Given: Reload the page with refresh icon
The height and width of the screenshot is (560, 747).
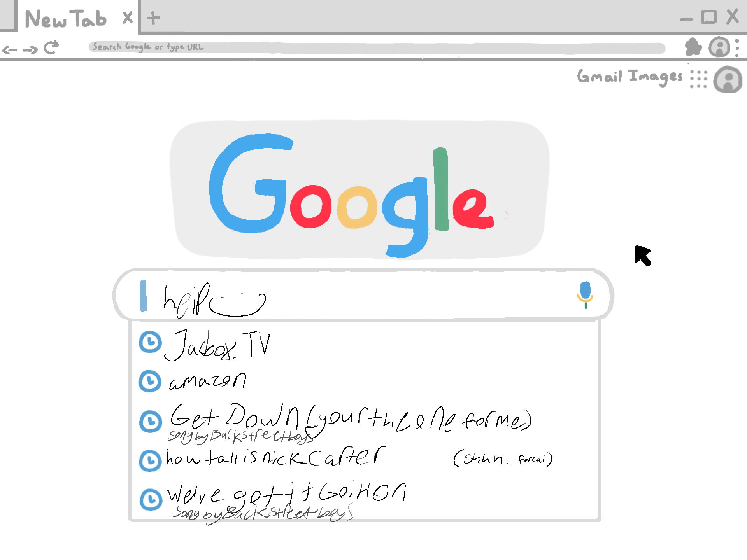Looking at the screenshot, I should [x=51, y=47].
